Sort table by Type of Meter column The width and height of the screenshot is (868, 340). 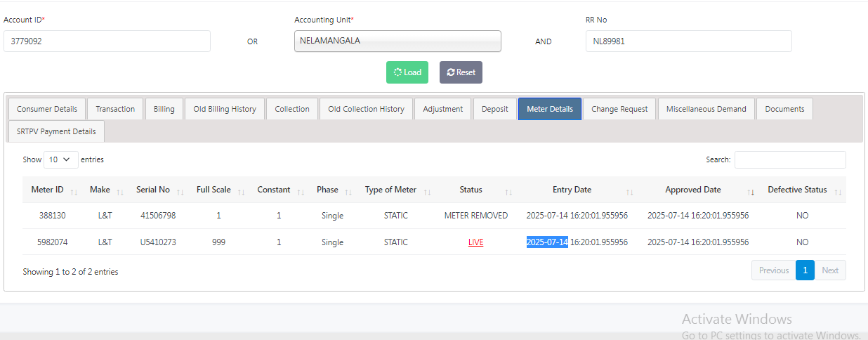click(x=391, y=190)
